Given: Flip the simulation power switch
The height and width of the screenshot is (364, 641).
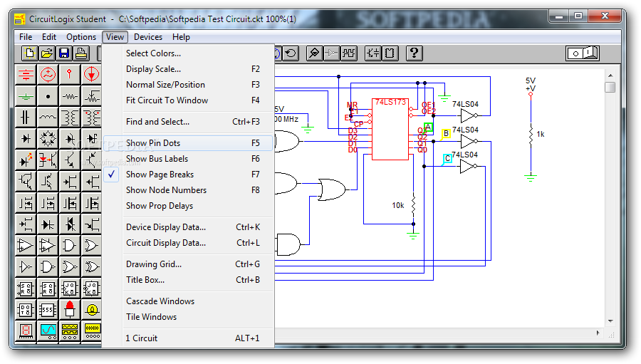Looking at the screenshot, I should pyautogui.click(x=583, y=53).
